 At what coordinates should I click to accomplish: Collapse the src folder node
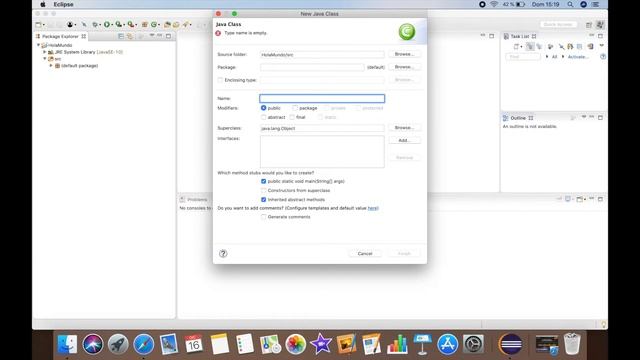(45, 59)
